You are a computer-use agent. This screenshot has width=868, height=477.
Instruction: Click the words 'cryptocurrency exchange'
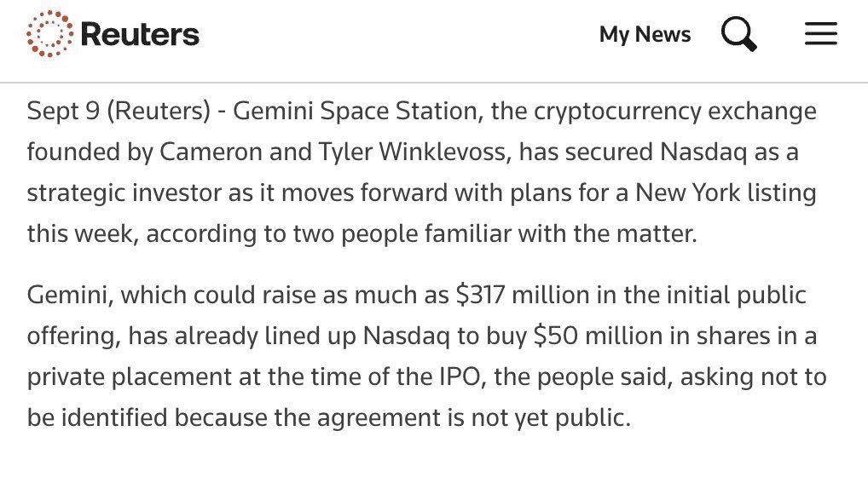[x=674, y=111]
